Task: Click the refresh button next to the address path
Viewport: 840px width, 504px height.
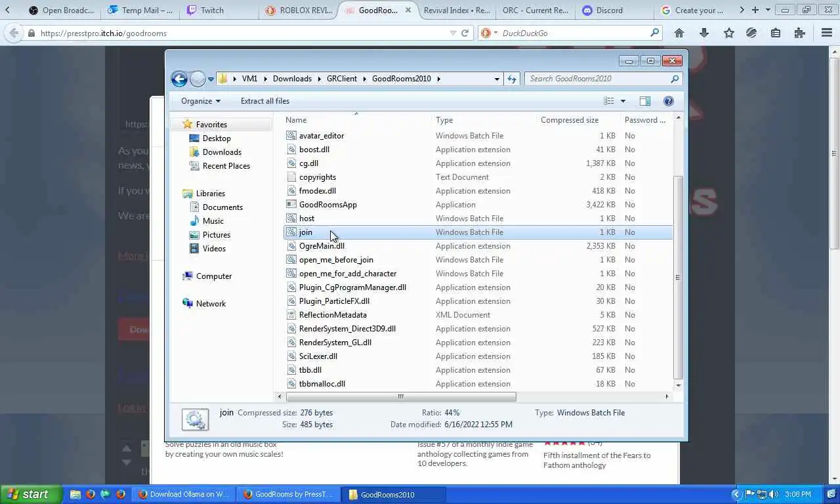Action: [512, 79]
